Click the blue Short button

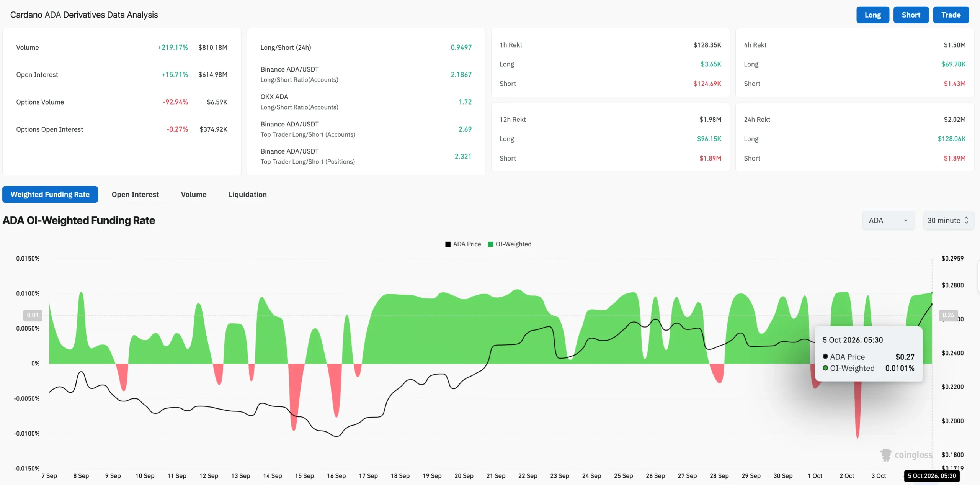tap(911, 15)
